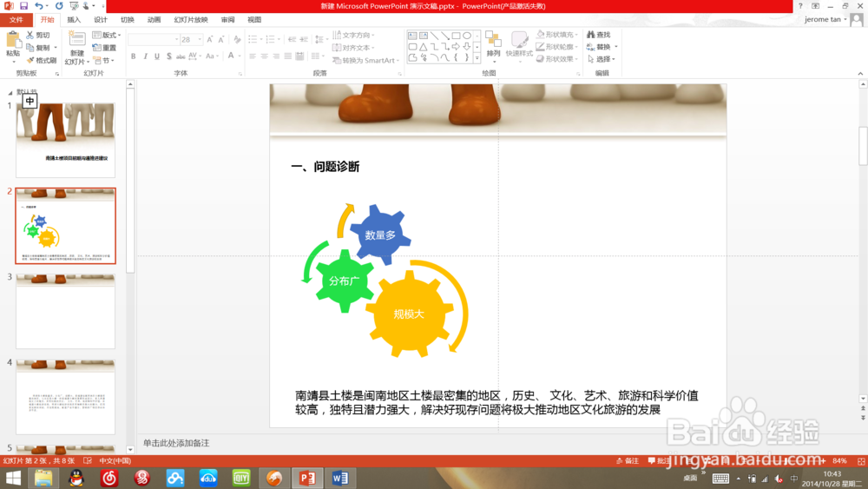This screenshot has height=489, width=868.
Task: Increase font size with the larger A icon
Action: [x=210, y=39]
